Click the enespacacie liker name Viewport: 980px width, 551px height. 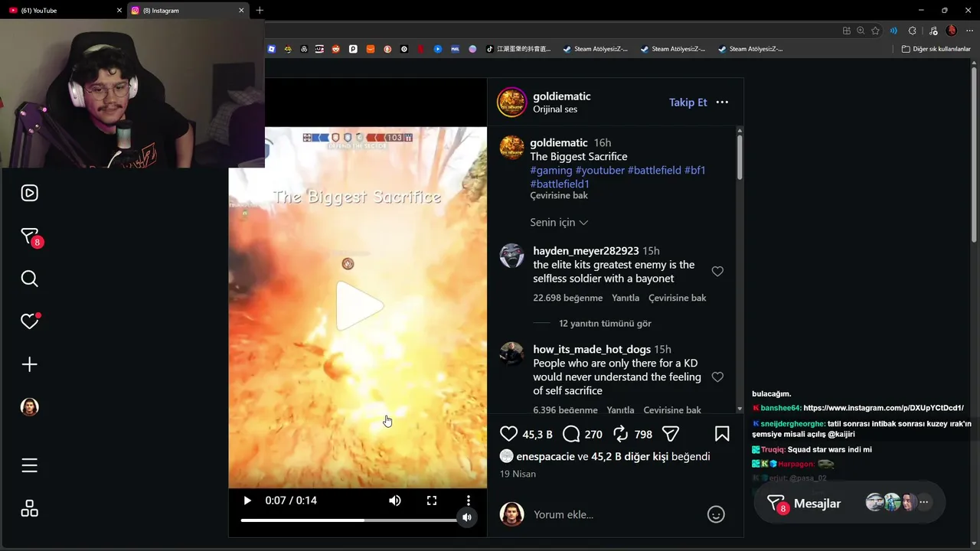545,456
